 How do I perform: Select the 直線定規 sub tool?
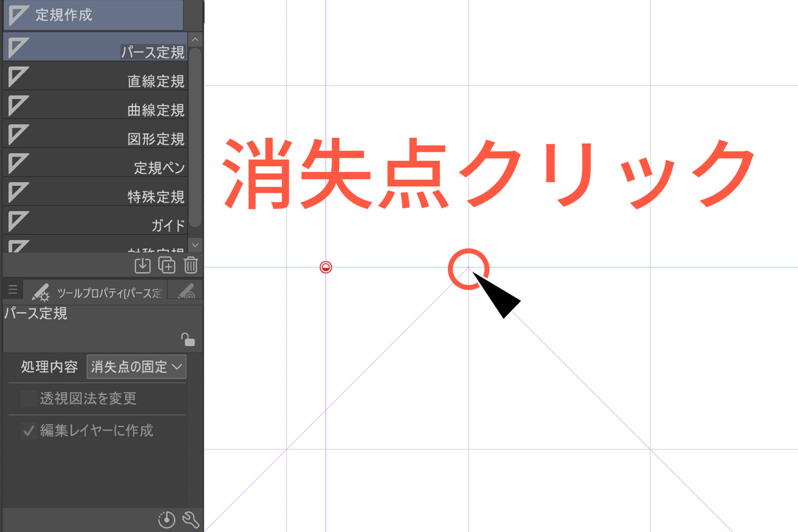pyautogui.click(x=95, y=76)
